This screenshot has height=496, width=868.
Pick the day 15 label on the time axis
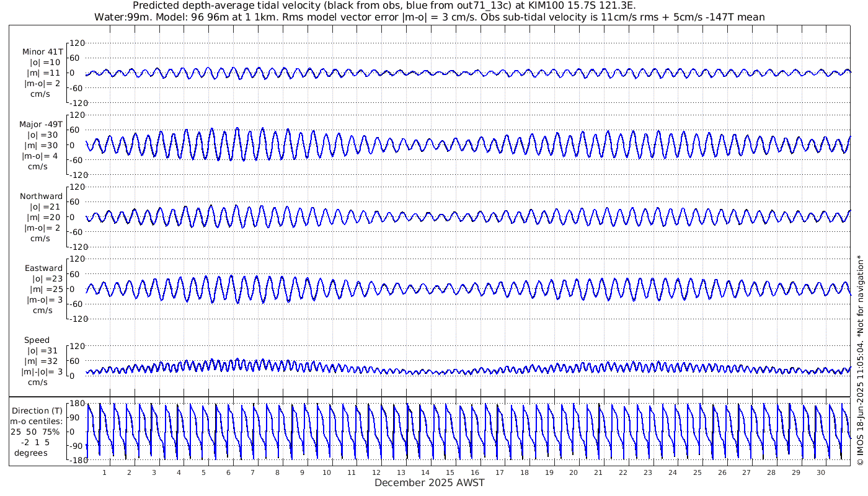pos(450,472)
